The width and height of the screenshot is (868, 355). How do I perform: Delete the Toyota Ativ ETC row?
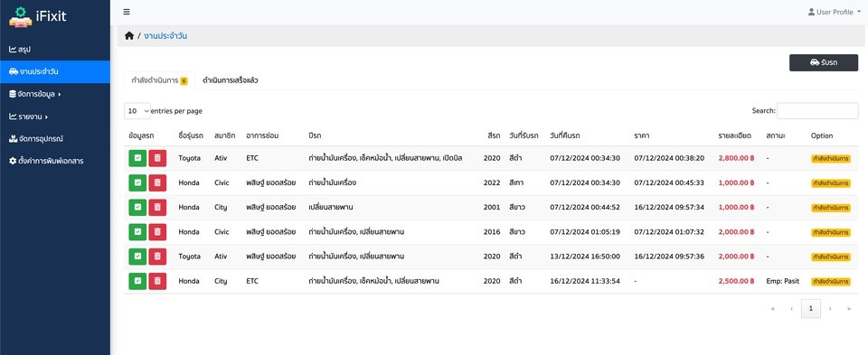[x=157, y=158]
